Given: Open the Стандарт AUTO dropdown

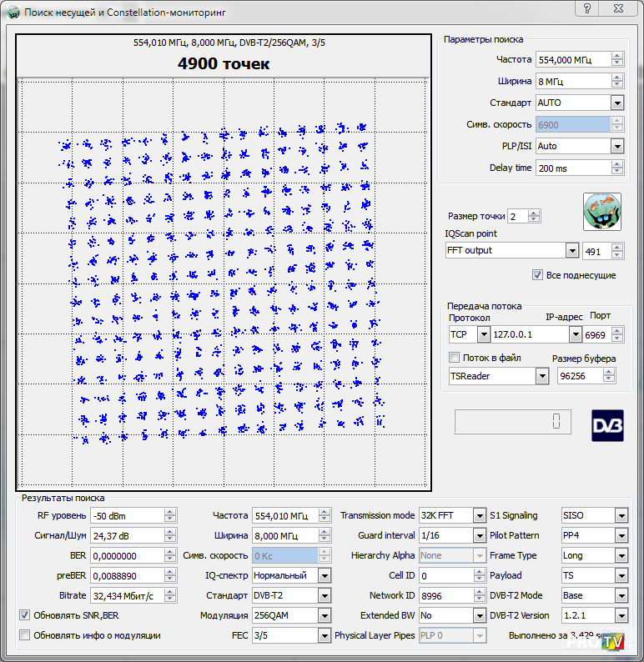Looking at the screenshot, I should click(617, 103).
